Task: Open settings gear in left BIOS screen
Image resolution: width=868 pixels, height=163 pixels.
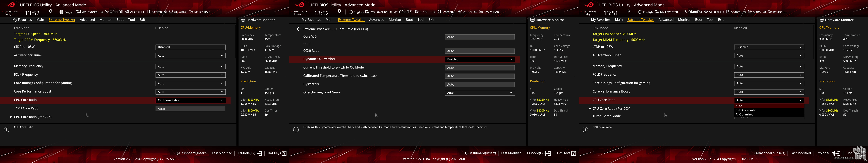Action: tap(50, 11)
